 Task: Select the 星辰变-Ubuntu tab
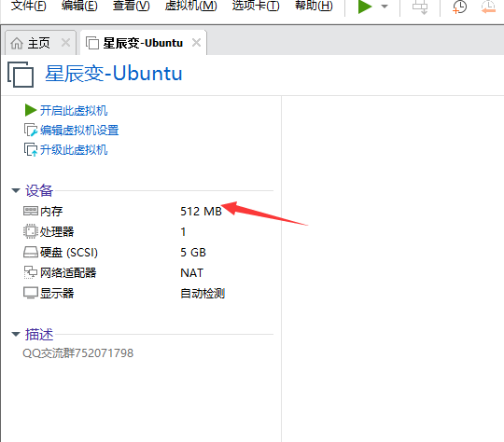coord(143,43)
